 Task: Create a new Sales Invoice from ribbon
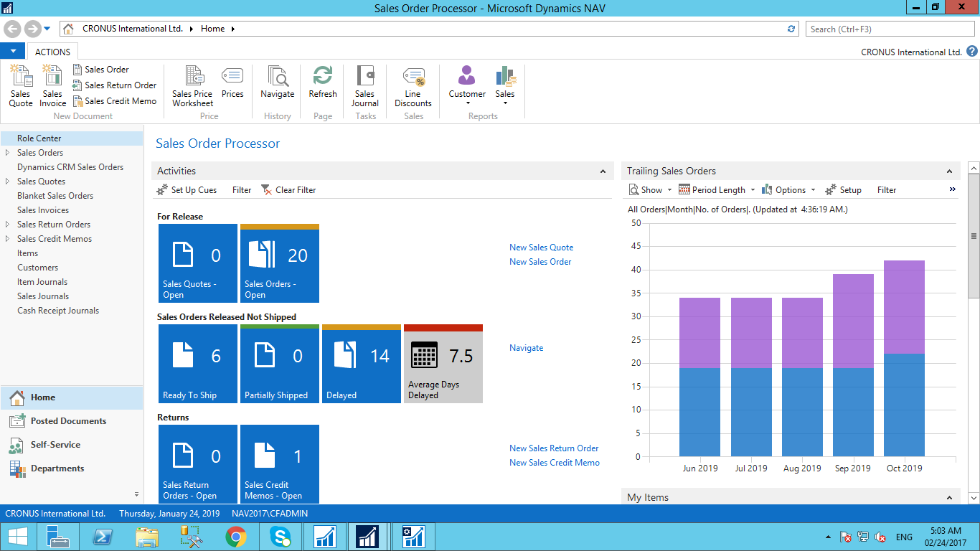pyautogui.click(x=52, y=85)
